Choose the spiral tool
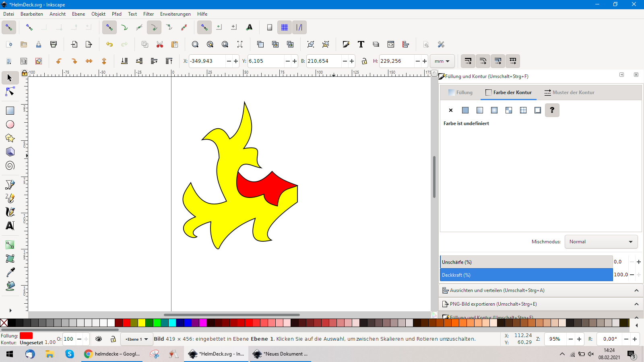The image size is (644, 362). (x=10, y=166)
